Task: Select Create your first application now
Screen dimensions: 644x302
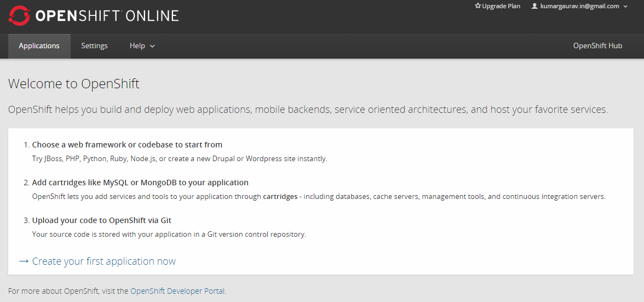Action: coord(104,261)
